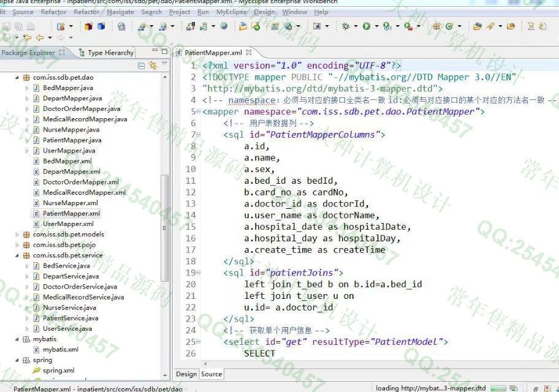559x392 pixels.
Task: Click the folder icon with green arrow badge
Action: [x=256, y=26]
